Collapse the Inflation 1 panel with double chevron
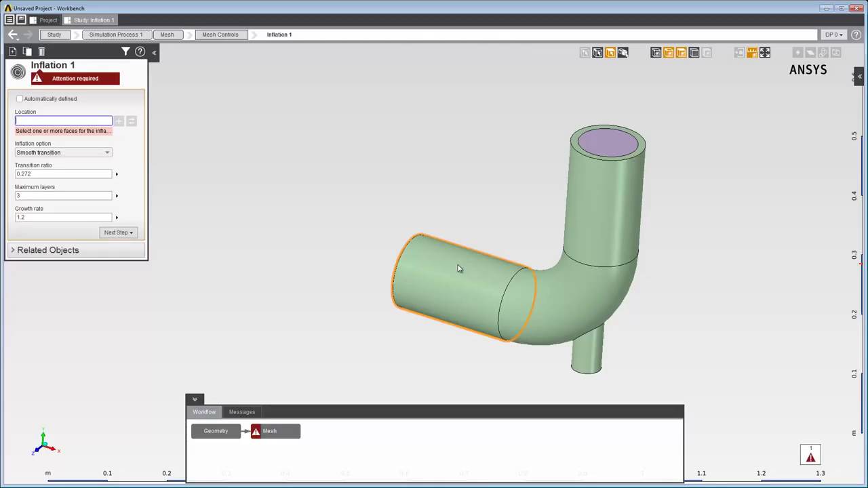This screenshot has width=868, height=488. click(154, 52)
